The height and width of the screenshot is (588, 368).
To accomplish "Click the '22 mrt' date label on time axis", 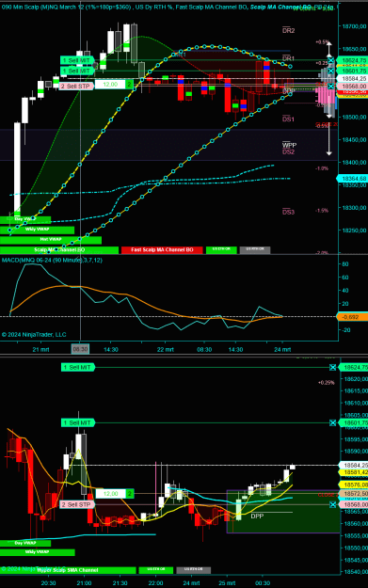I will click(166, 349).
